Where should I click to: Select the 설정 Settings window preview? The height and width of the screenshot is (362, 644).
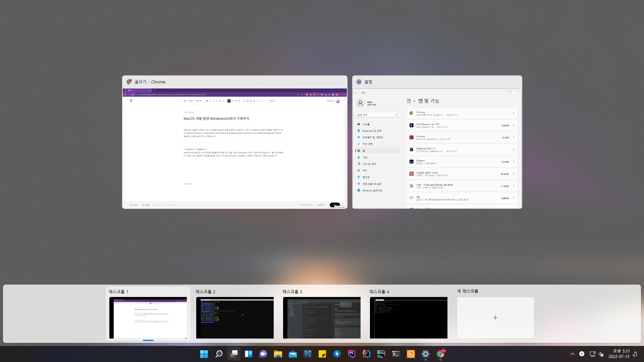click(437, 147)
